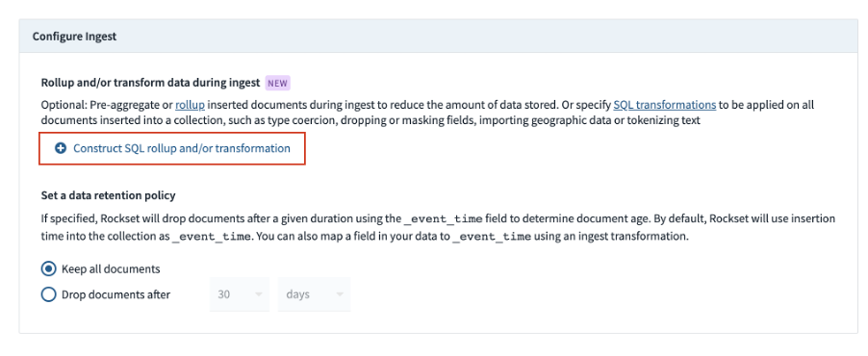Click the arrow on the days dropdown
This screenshot has height=356, width=868.
click(340, 294)
